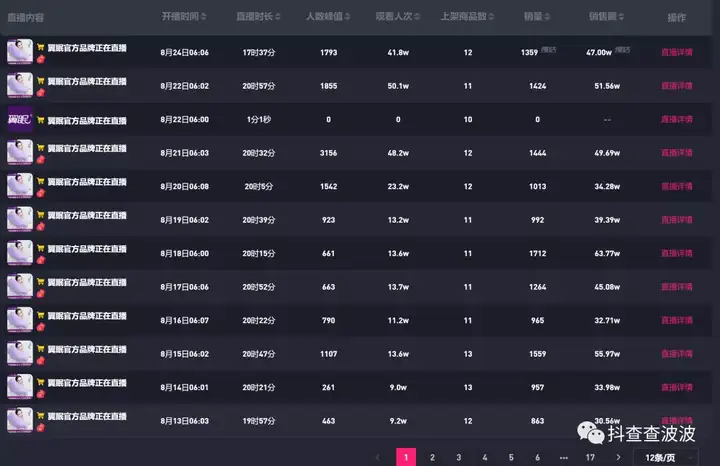Click red packet icon in 8月18日06:00 row
720x466 pixels.
pos(41,260)
